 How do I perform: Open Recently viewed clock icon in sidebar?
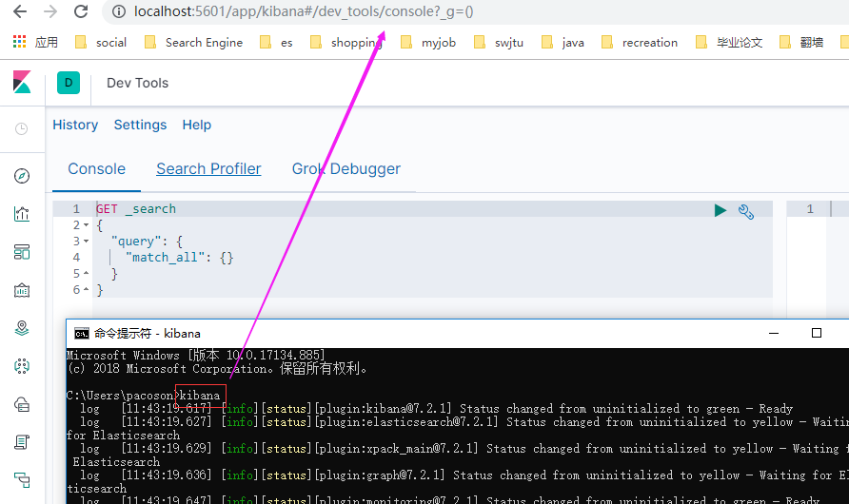pyautogui.click(x=21, y=128)
